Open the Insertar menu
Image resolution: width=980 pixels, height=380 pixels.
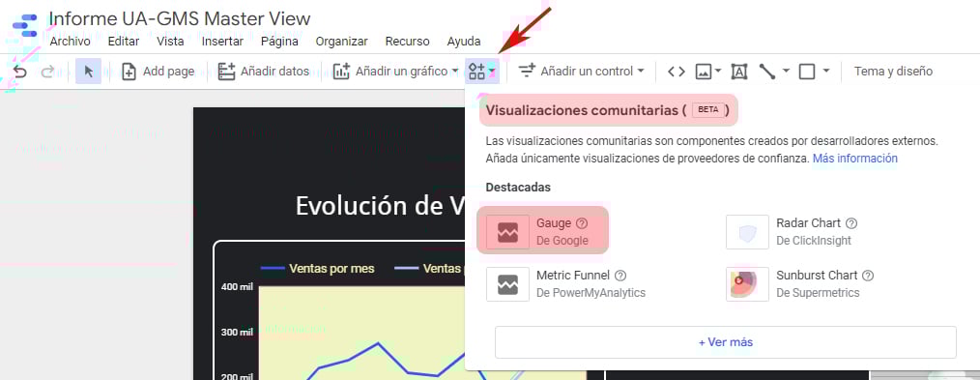pyautogui.click(x=222, y=42)
